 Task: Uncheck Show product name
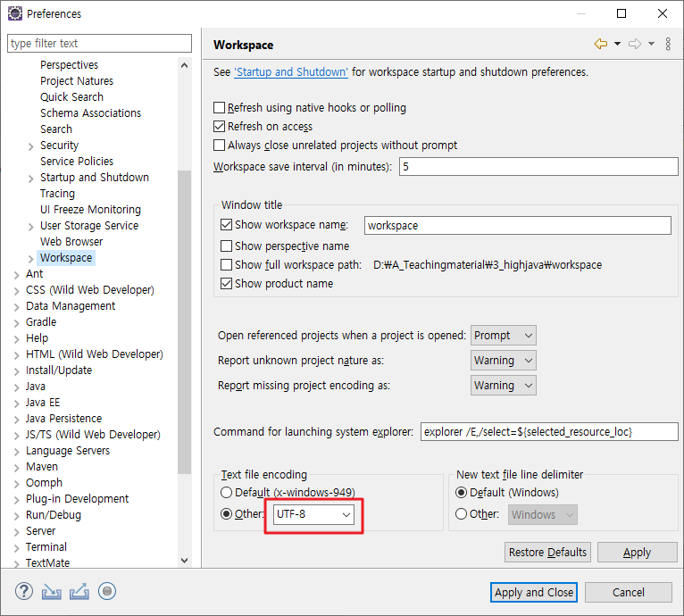(226, 284)
